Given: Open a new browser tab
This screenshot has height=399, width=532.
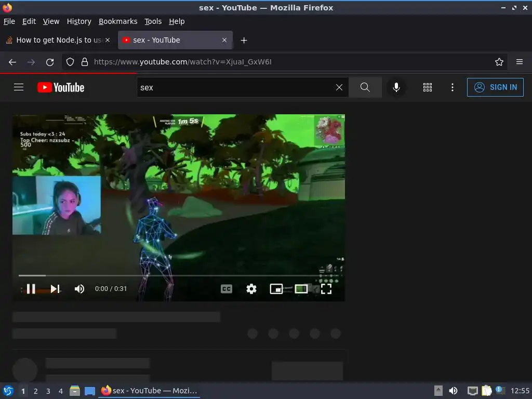Looking at the screenshot, I should click(x=244, y=41).
